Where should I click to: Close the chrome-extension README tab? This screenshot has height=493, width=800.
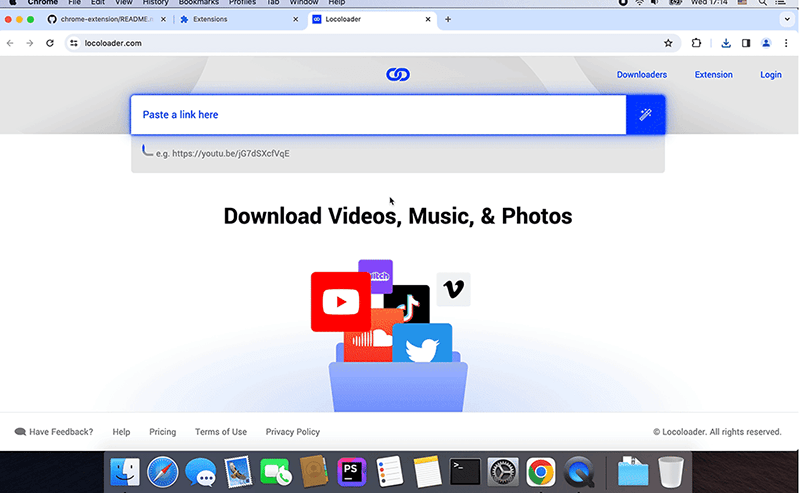pyautogui.click(x=163, y=19)
